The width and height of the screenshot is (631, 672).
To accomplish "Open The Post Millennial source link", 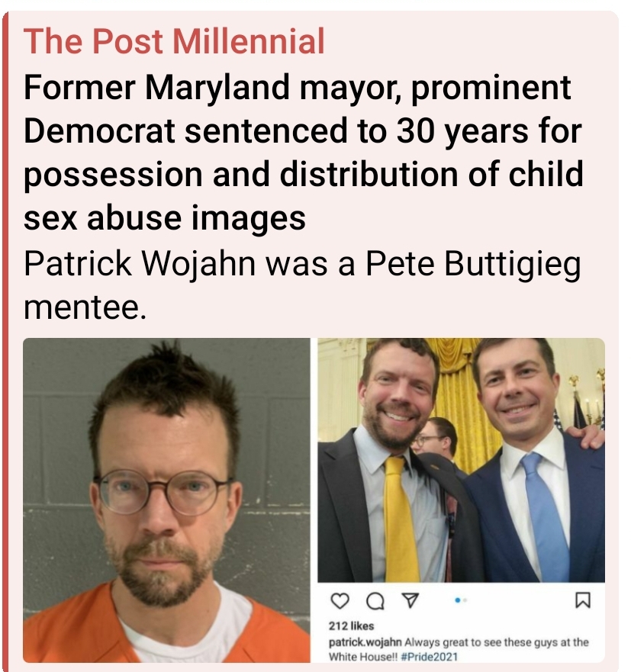I will tap(174, 41).
